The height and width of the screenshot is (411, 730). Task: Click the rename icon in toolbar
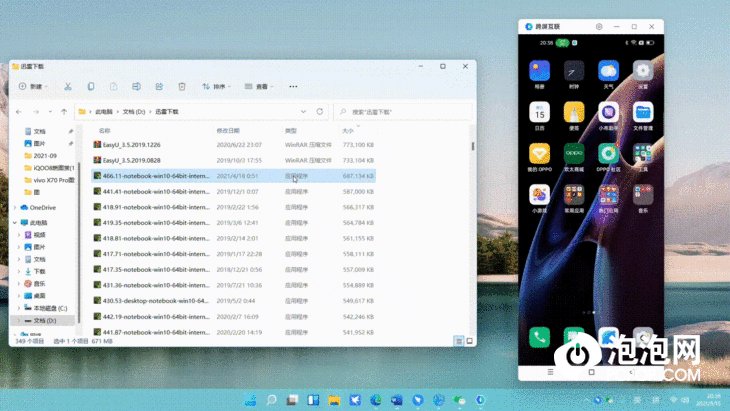click(x=135, y=87)
